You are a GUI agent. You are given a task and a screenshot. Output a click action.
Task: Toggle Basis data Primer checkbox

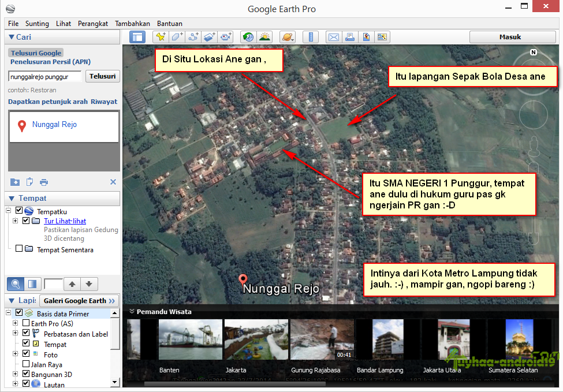click(19, 313)
